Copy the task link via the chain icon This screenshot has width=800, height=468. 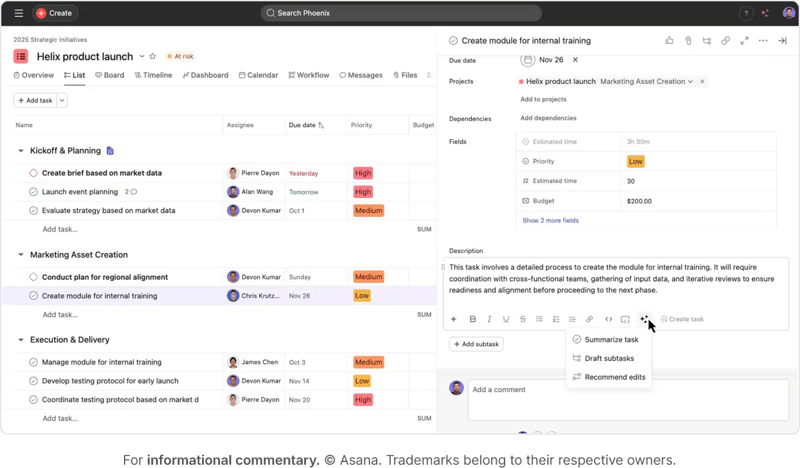(x=726, y=41)
